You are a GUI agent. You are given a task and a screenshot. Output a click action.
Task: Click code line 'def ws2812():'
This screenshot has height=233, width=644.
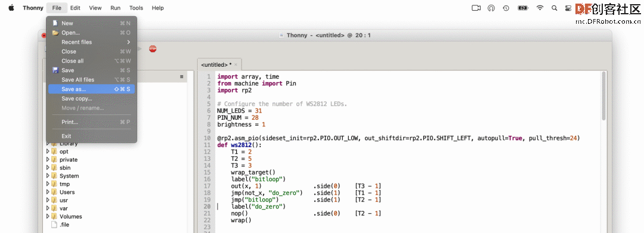click(x=240, y=145)
